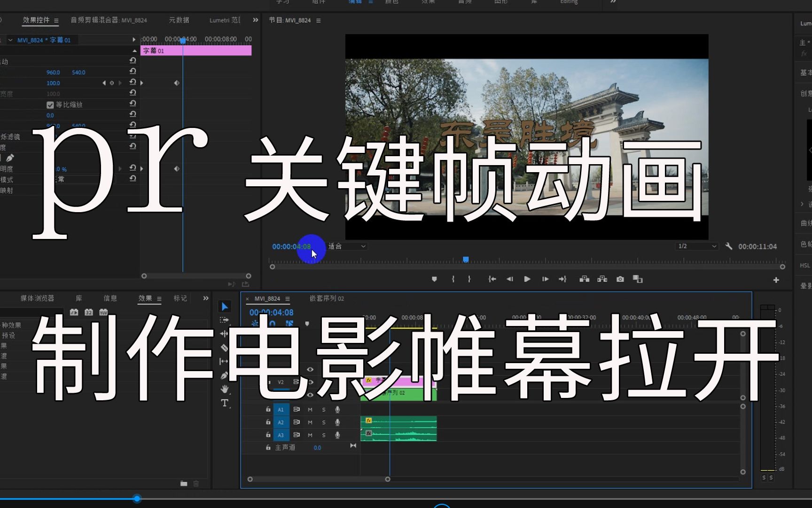Viewport: 812px width, 508px height.
Task: Solo audio track A2
Action: [324, 422]
